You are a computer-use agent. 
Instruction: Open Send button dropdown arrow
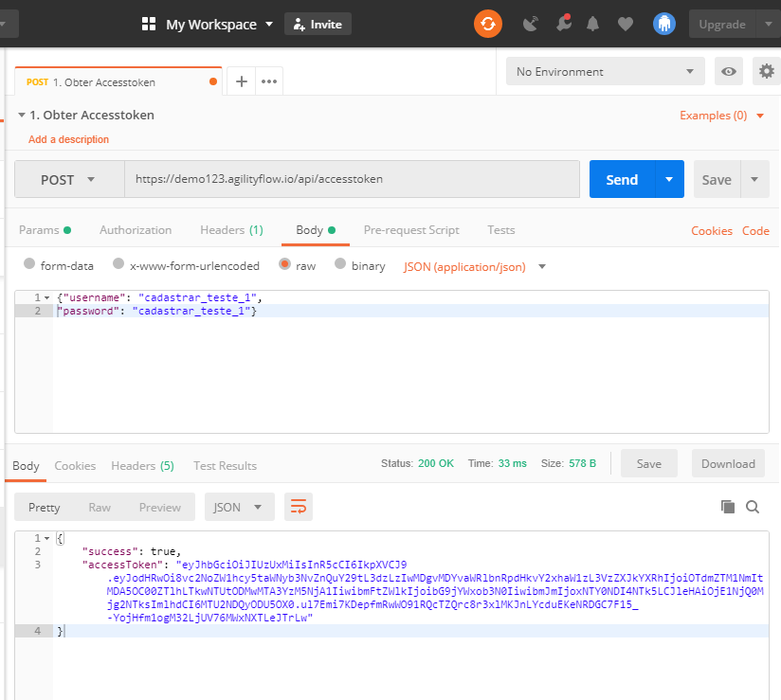669,179
